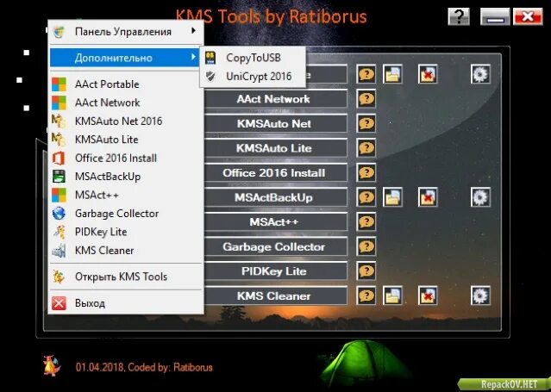Open the help bubble beside MSAct++
Screen dimensions: 551x392
pyautogui.click(x=366, y=221)
